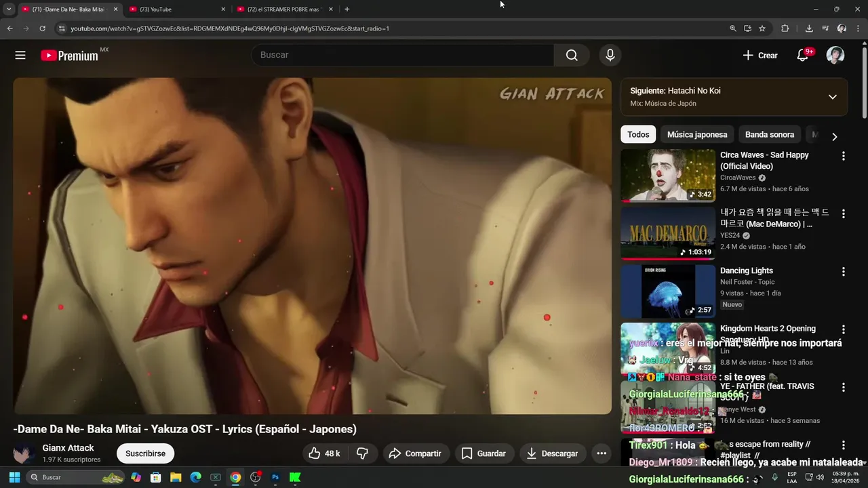This screenshot has height=488, width=868.
Task: Open the tab search dropdown arrow
Action: pos(9,9)
